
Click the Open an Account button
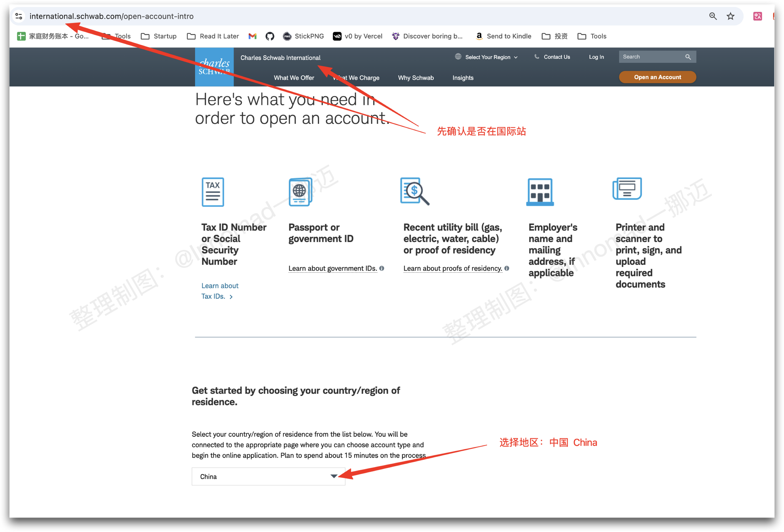point(657,77)
